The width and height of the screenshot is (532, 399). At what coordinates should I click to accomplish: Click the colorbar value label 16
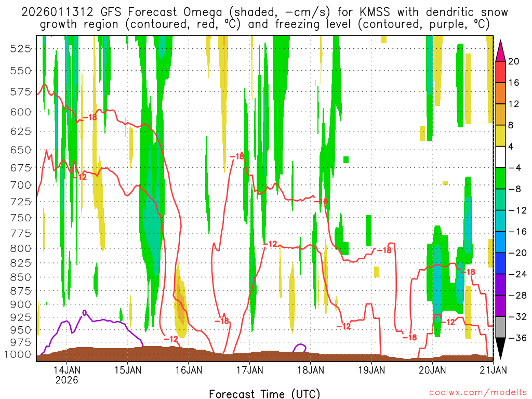(514, 83)
